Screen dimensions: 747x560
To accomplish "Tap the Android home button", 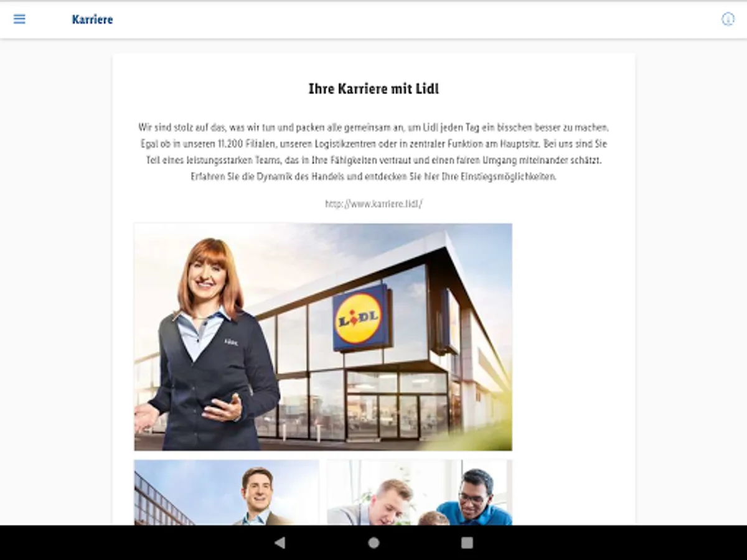I will (x=374, y=543).
